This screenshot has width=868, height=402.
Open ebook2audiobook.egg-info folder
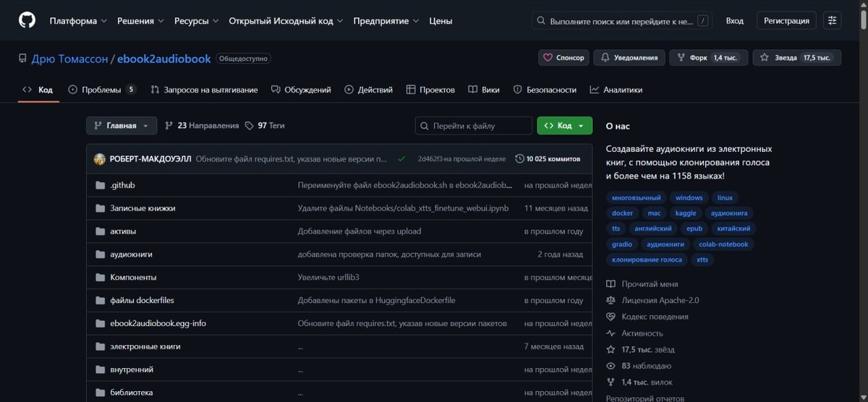pyautogui.click(x=158, y=324)
